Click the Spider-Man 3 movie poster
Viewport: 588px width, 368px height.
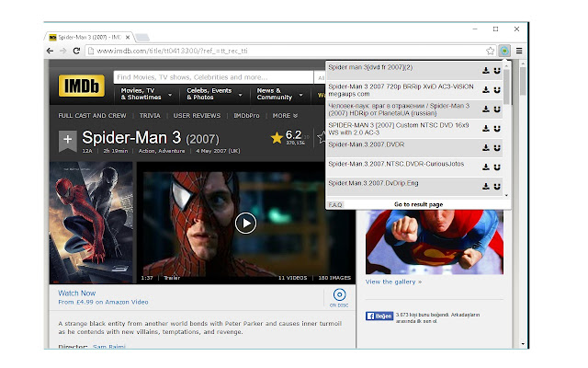click(91, 223)
